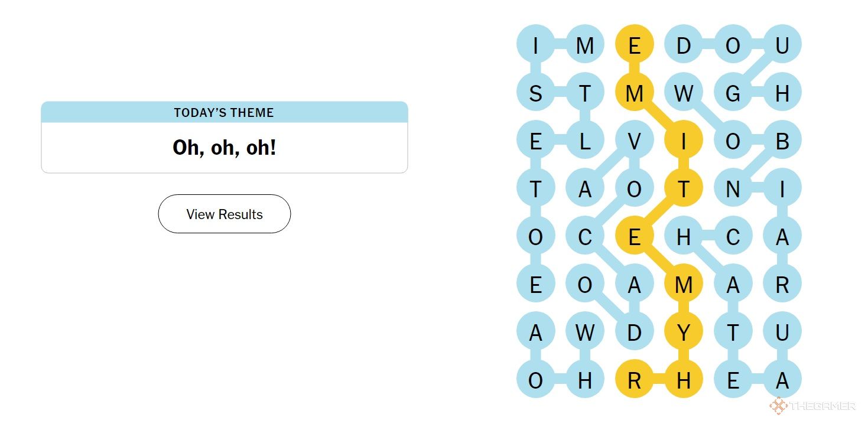868x427 pixels.
Task: Click the blue letter W linked to H
Action: 585,333
